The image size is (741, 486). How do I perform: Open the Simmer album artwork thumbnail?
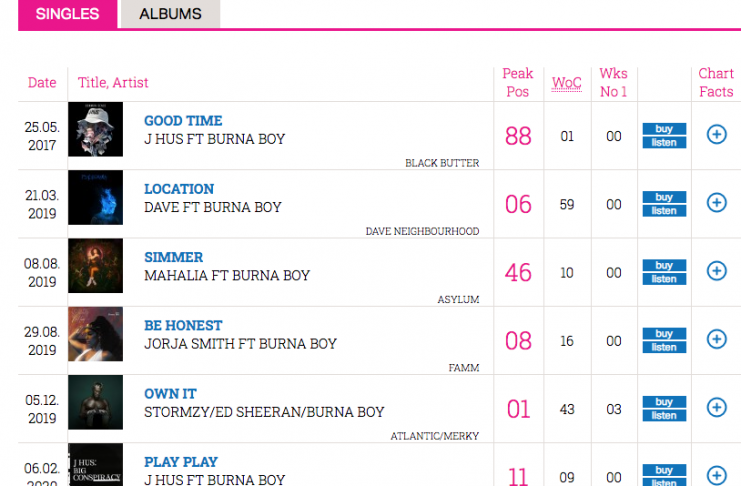(96, 266)
